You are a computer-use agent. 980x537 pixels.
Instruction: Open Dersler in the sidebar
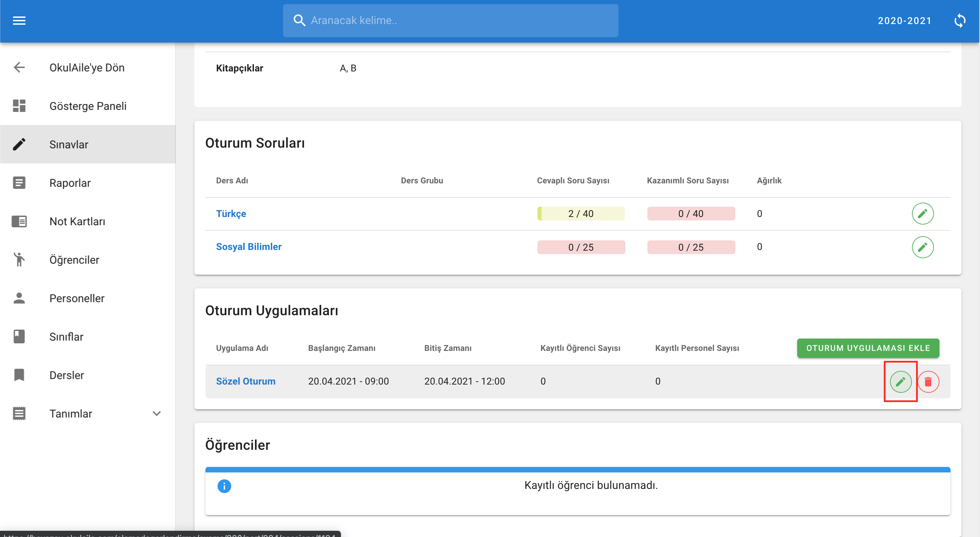88,375
